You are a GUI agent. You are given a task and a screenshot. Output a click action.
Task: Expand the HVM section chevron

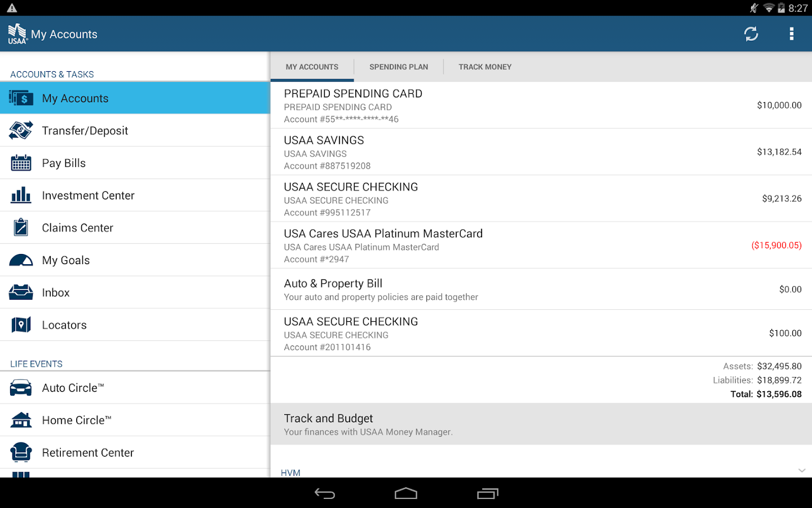[801, 471]
